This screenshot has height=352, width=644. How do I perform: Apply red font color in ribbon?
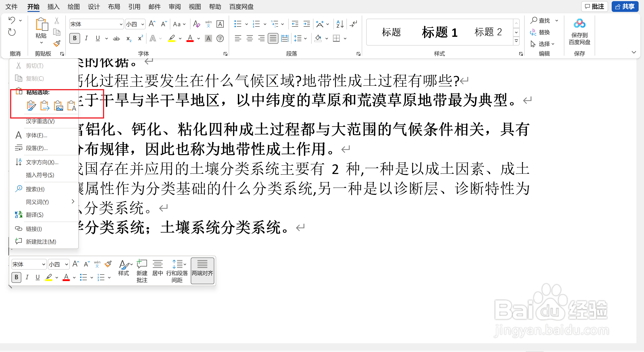190,39
